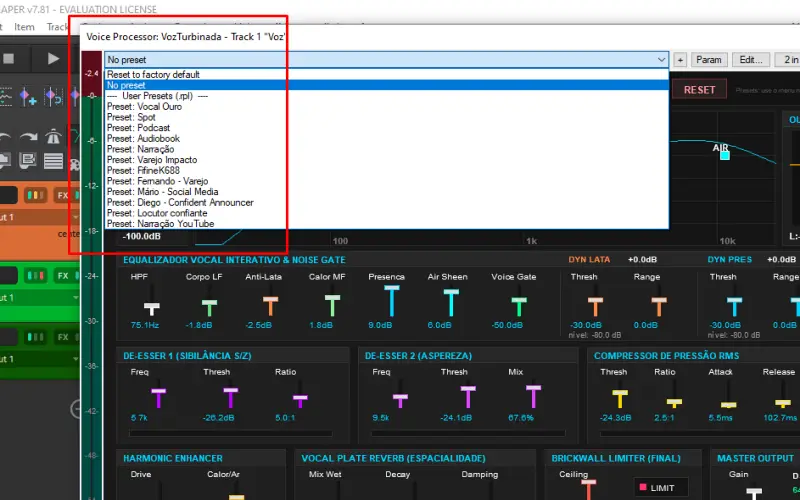Select 'Preset: FifineK688'

tap(386, 170)
